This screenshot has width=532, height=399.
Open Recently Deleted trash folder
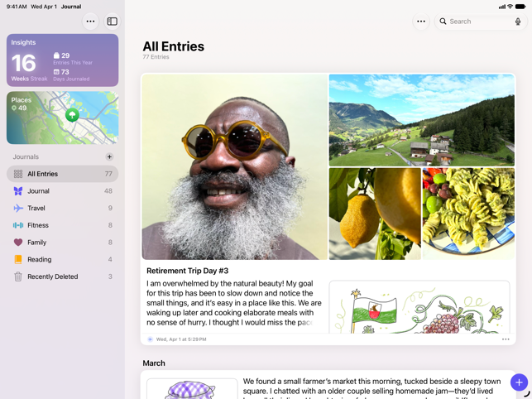click(x=62, y=276)
